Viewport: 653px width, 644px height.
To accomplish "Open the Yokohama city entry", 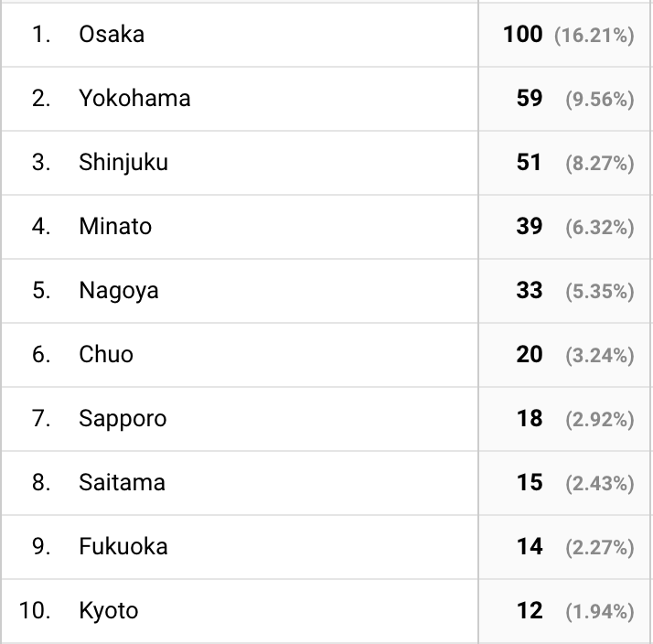I will pos(134,99).
